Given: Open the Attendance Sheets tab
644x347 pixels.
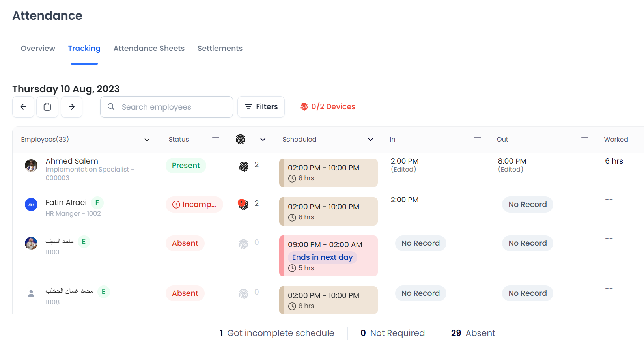Looking at the screenshot, I should [x=149, y=49].
